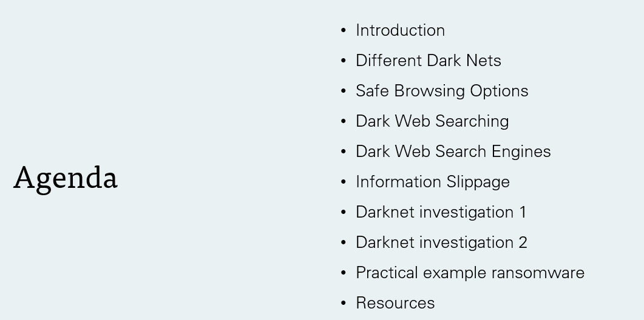Viewport: 644px width, 320px height.
Task: Click the bullet next to Information Slippage
Action: [344, 182]
